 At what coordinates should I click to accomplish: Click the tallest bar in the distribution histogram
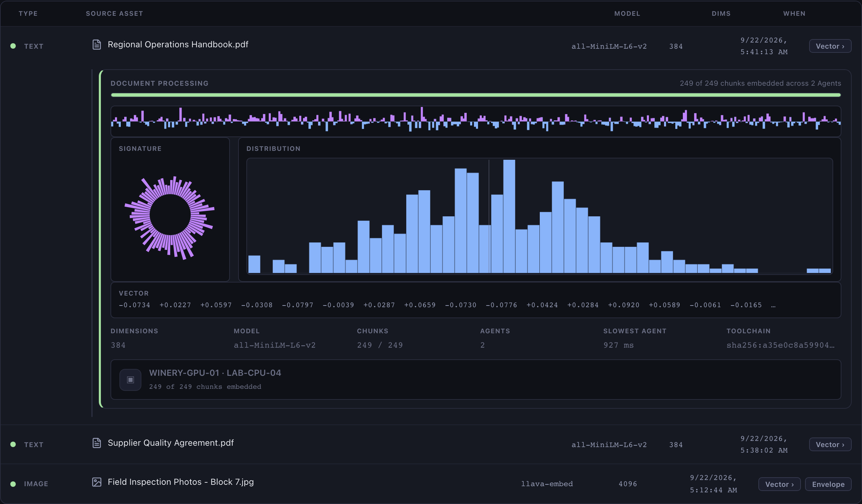point(509,216)
